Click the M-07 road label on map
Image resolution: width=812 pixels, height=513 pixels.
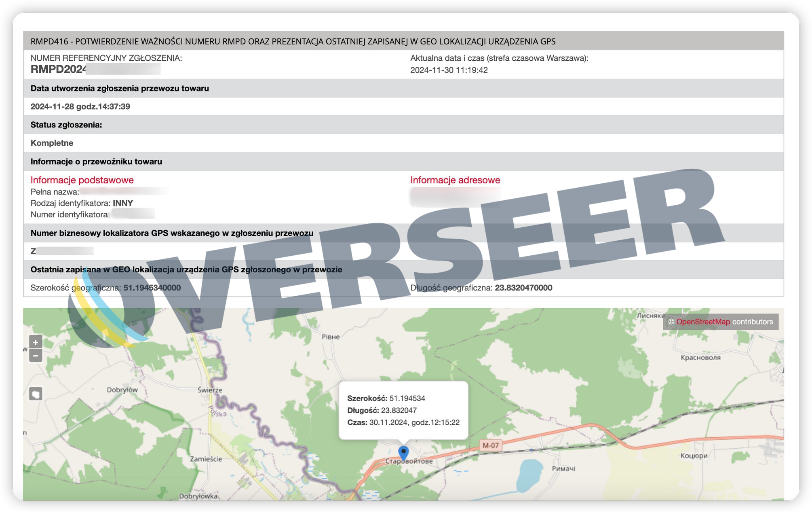coord(491,445)
